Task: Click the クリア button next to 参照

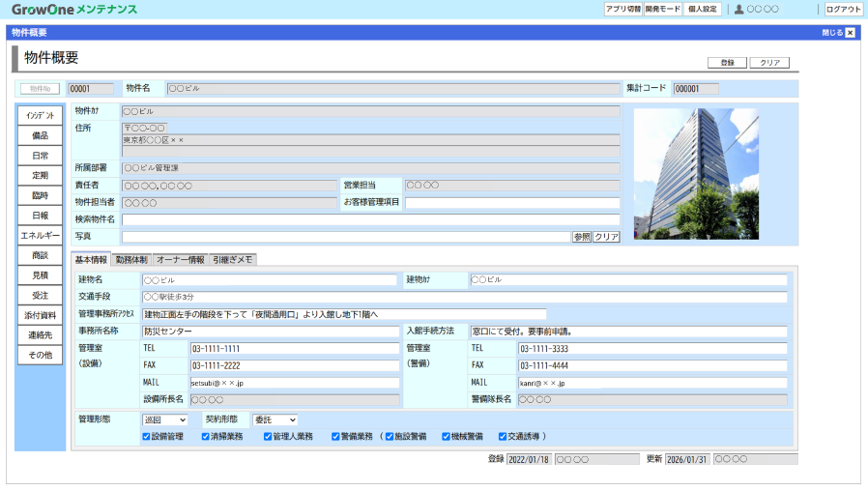Action: (x=606, y=237)
